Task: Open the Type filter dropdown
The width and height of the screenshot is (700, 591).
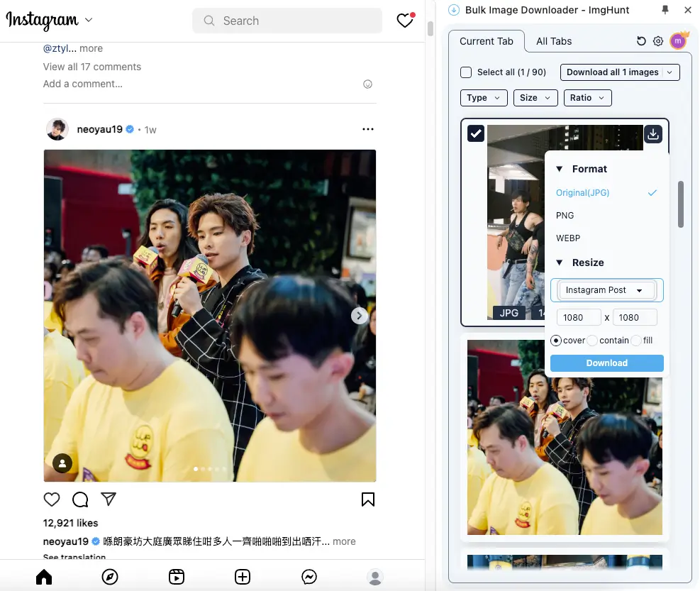Action: coord(484,97)
